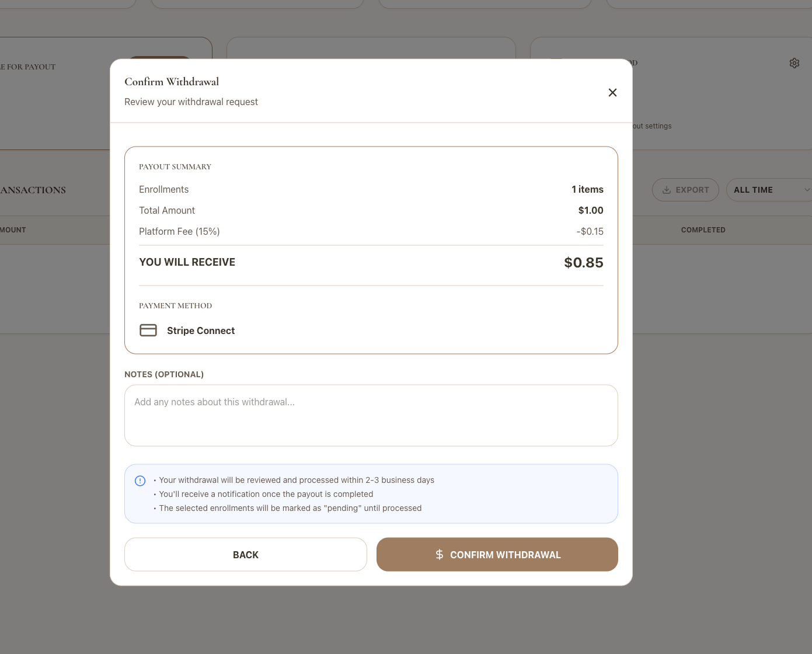The height and width of the screenshot is (654, 812).
Task: Click the Completed column header
Action: tap(703, 230)
